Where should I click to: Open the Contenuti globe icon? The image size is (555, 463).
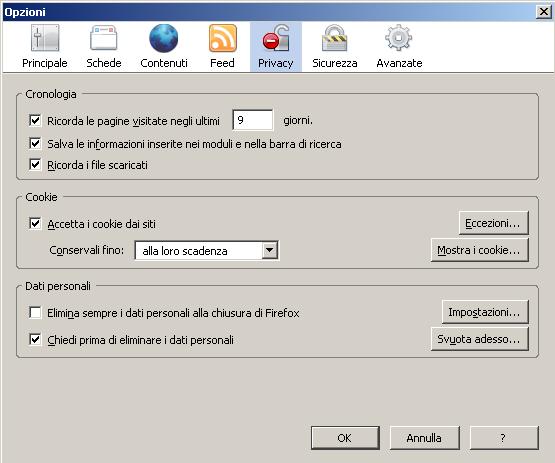pos(164,38)
